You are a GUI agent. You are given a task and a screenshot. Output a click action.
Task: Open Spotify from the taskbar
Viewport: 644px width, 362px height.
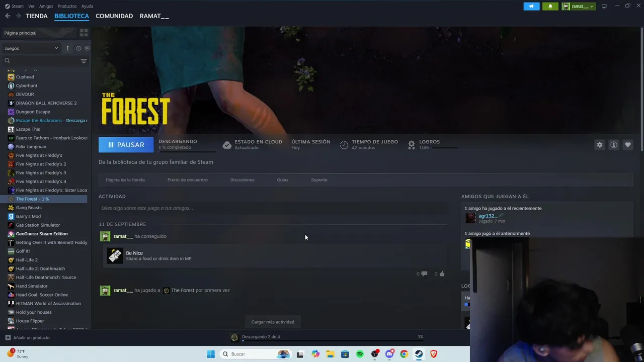360,354
